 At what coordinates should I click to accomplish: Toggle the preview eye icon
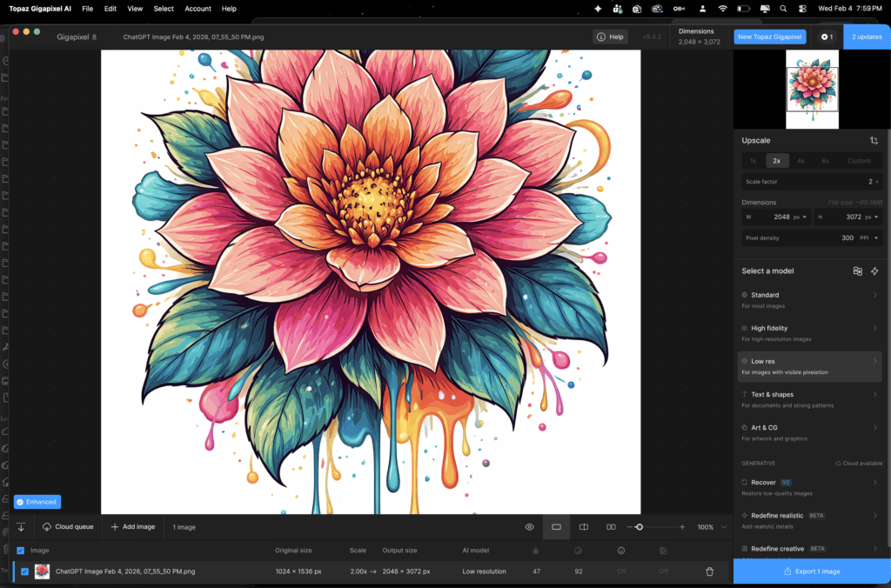click(529, 527)
